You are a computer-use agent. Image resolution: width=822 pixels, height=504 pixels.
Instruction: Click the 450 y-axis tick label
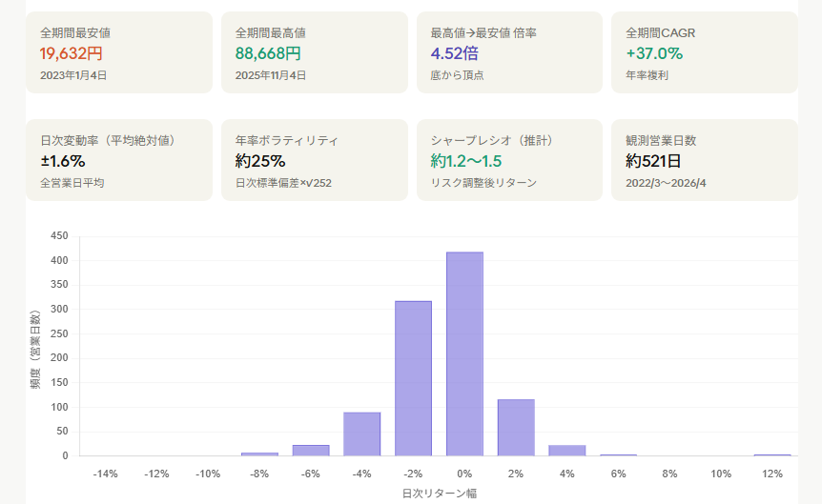(59, 235)
